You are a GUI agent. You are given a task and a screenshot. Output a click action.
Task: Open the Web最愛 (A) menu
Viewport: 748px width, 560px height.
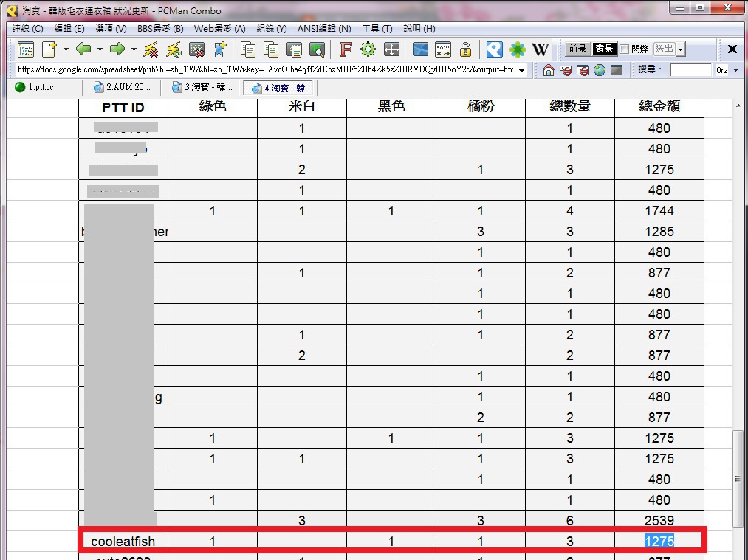pyautogui.click(x=219, y=29)
